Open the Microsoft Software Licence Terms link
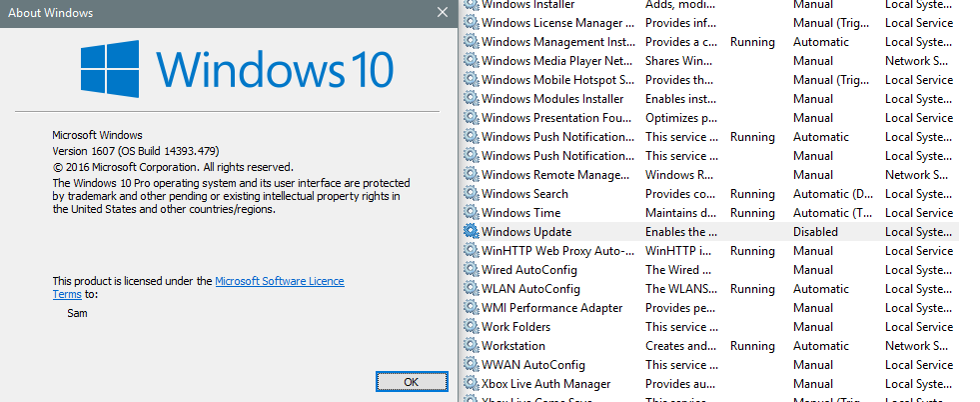Viewport: 980px width, 402px height. (x=198, y=288)
